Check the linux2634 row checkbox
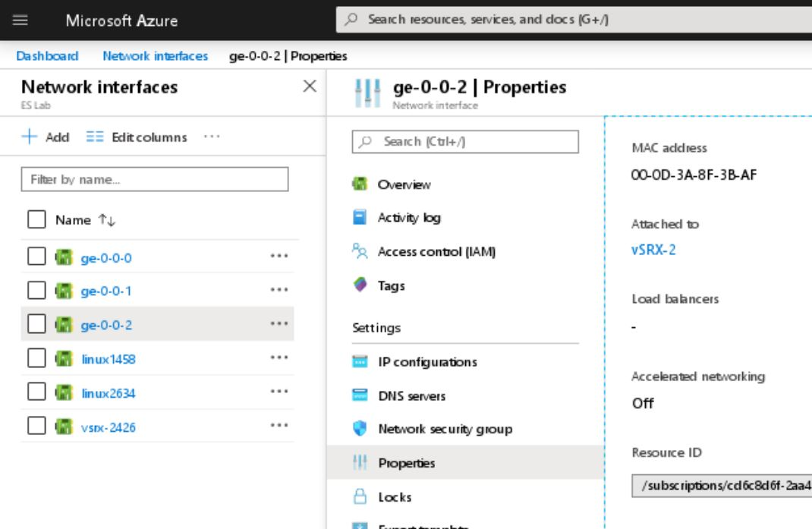The width and height of the screenshot is (812, 529). click(36, 392)
